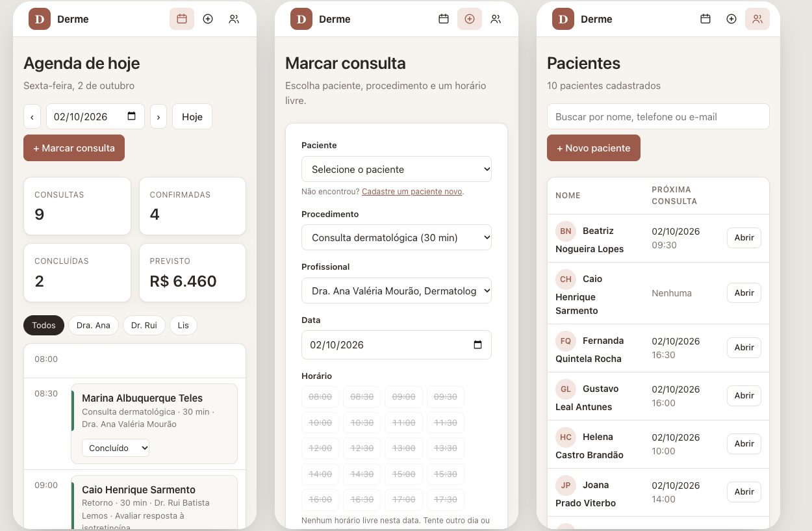Open patients icon in Marcar consulta header
The image size is (812, 531).
496,19
